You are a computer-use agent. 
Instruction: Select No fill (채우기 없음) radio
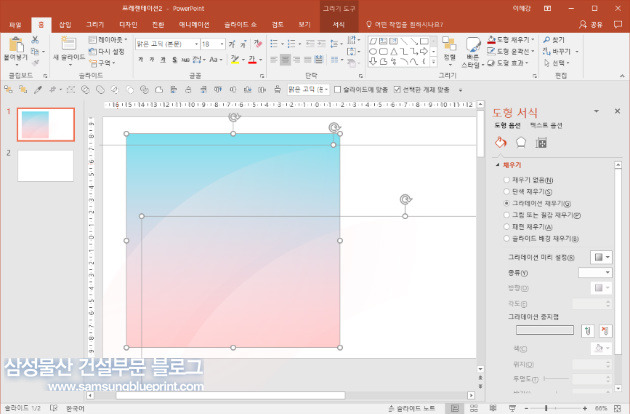506,180
